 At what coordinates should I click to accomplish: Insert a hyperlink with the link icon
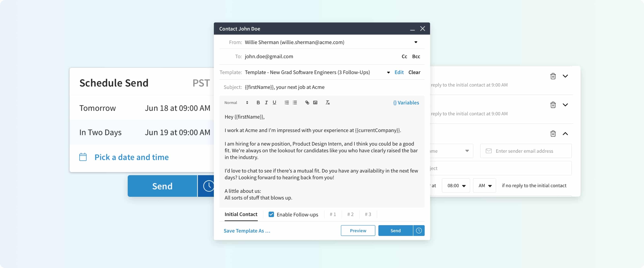click(307, 102)
